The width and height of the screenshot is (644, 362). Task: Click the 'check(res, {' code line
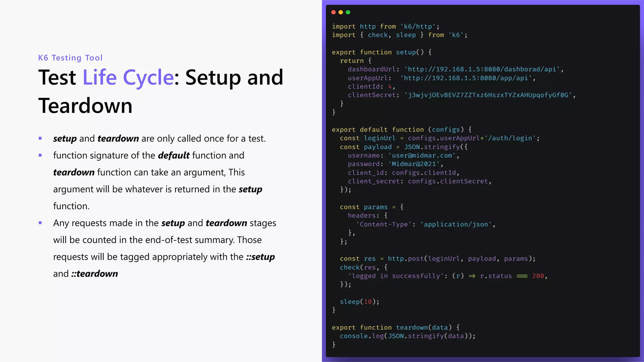click(x=364, y=267)
